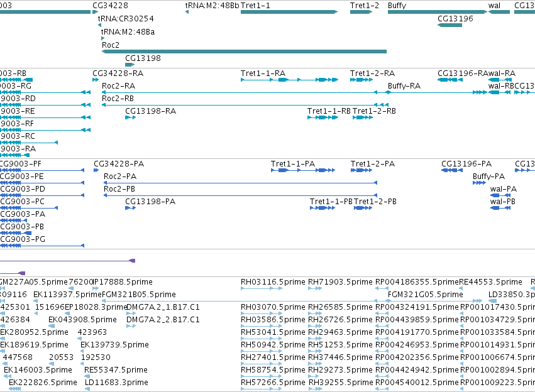Image resolution: width=535 pixels, height=392 pixels.
Task: Select the tRNA:M2:48Bb label
Action: tap(212, 6)
